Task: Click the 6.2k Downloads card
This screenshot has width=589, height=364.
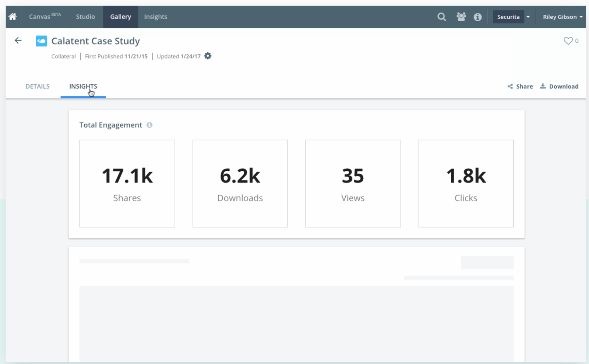Action: pyautogui.click(x=240, y=183)
